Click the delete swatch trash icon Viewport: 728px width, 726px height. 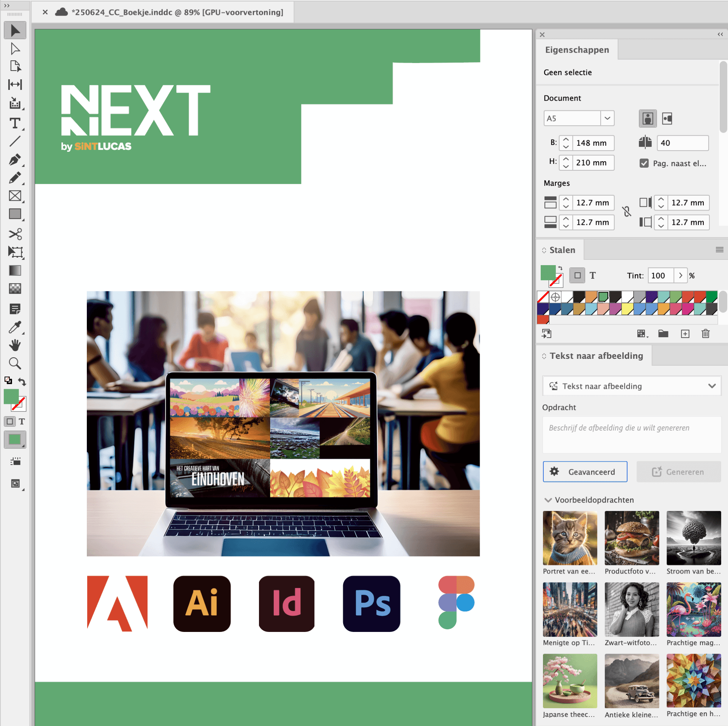(x=705, y=334)
